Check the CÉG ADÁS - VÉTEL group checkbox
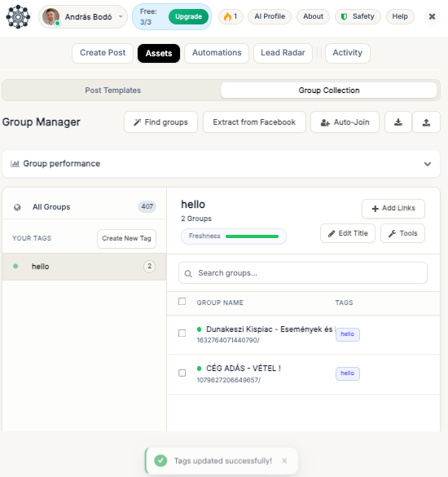This screenshot has width=448, height=477. coord(182,373)
